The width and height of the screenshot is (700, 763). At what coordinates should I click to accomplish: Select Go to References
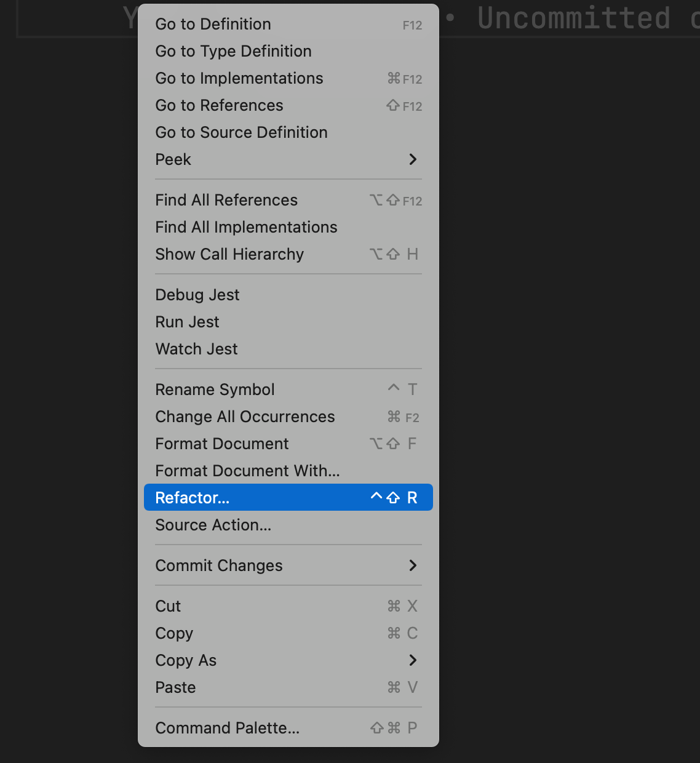[219, 105]
